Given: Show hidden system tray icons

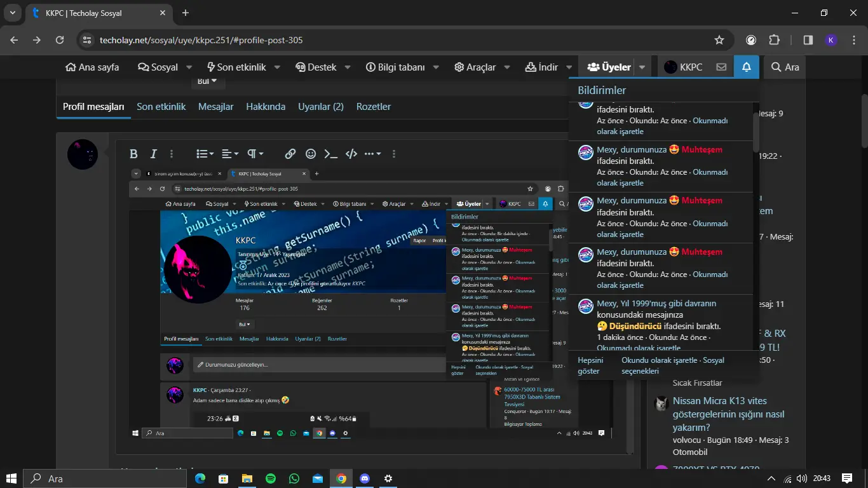Looking at the screenshot, I should 771,478.
